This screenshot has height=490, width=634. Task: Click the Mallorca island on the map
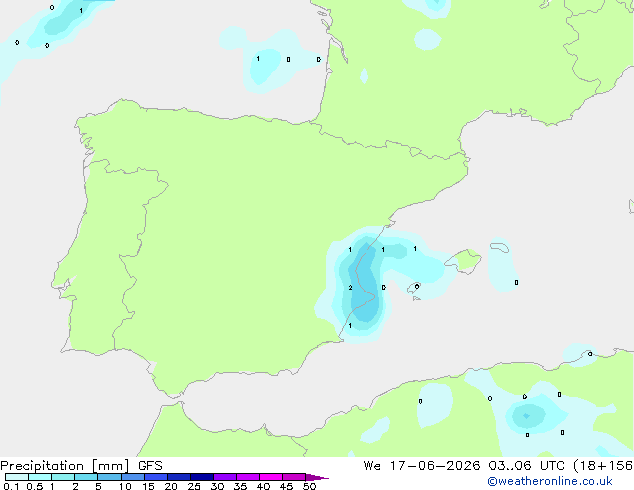coord(464,261)
